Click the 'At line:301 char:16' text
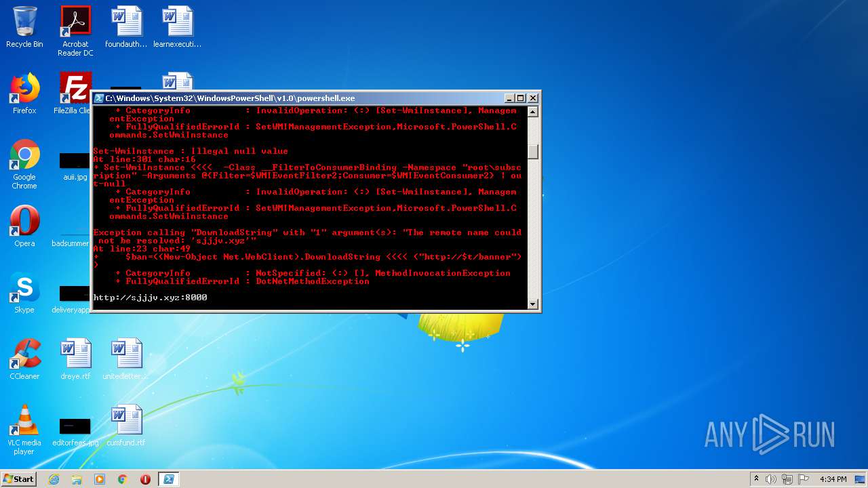 tap(144, 159)
